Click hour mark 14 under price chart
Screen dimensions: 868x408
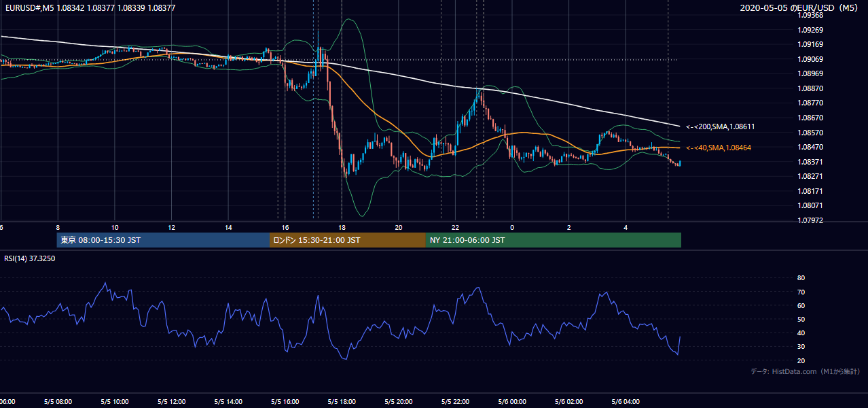pyautogui.click(x=228, y=228)
